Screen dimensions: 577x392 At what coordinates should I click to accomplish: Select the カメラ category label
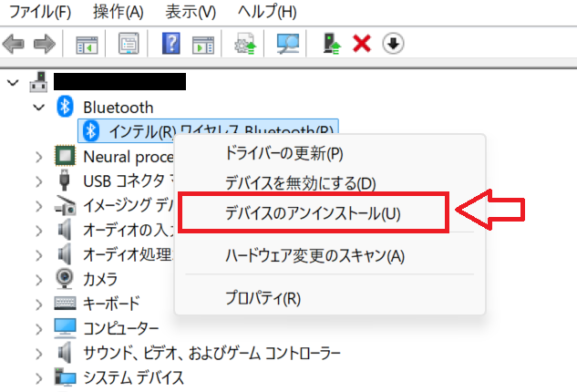tap(100, 279)
